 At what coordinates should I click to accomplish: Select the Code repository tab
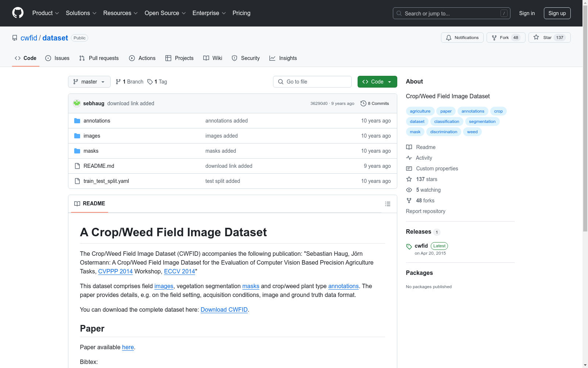(x=26, y=58)
